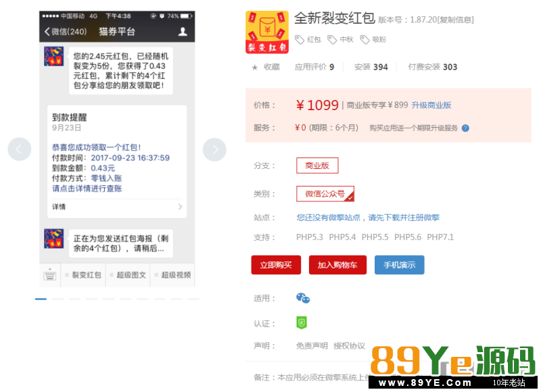Select the 商业版 branch option
Image resolution: width=541 pixels, height=392 pixels.
[x=317, y=166]
